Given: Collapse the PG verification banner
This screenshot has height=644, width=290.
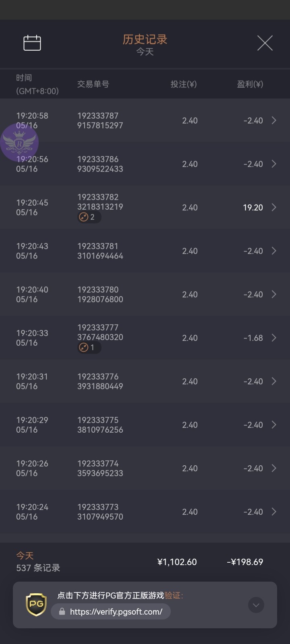Looking at the screenshot, I should (256, 605).
